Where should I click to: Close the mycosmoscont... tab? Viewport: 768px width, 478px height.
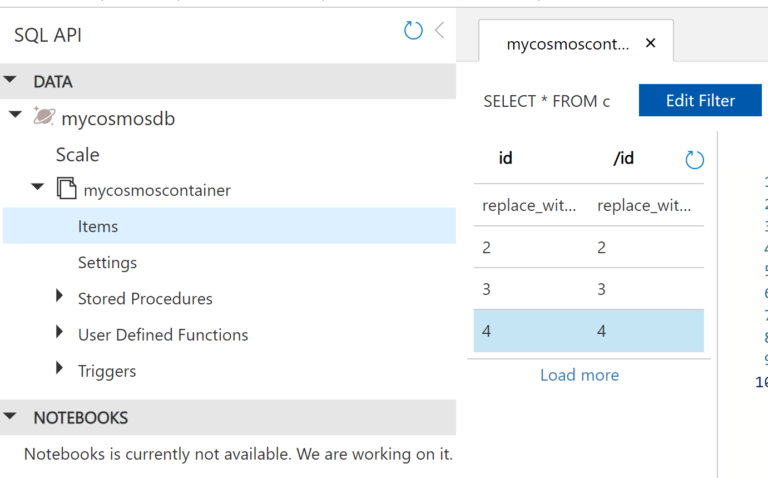[650, 43]
